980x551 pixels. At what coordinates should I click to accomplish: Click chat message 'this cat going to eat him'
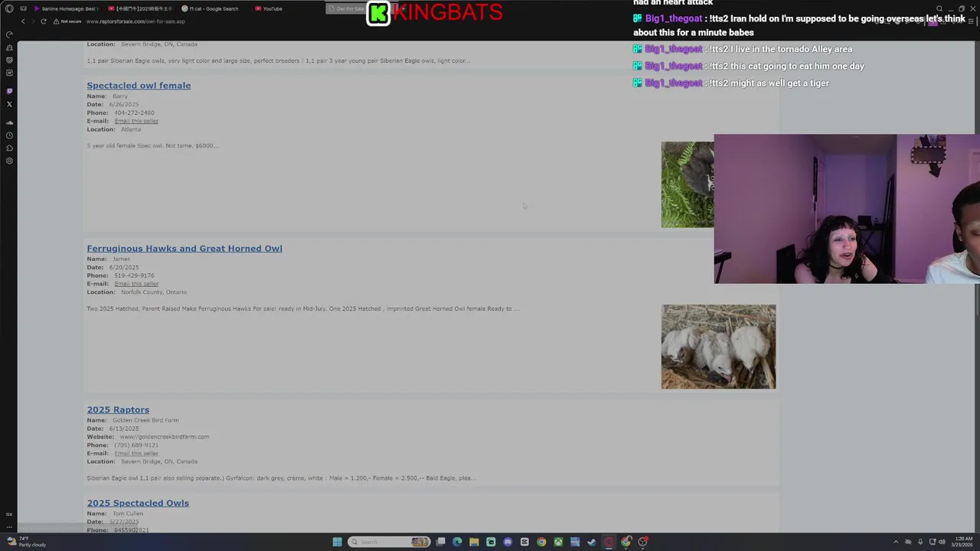[787, 66]
